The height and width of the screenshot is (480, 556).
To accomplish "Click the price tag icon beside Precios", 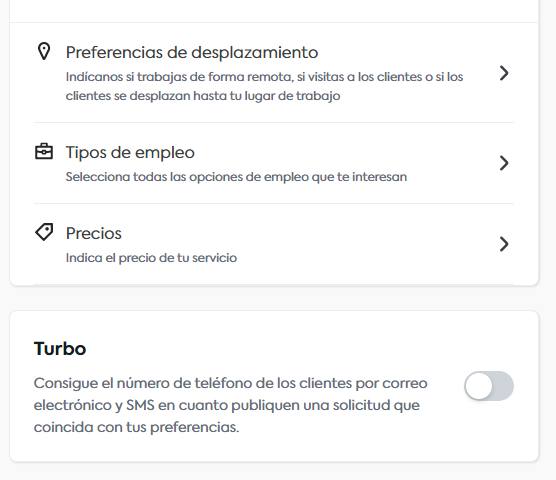I will (x=44, y=232).
